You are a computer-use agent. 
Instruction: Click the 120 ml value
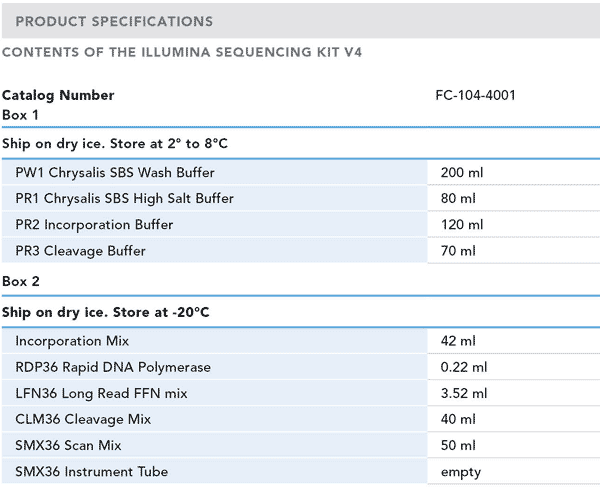462,225
